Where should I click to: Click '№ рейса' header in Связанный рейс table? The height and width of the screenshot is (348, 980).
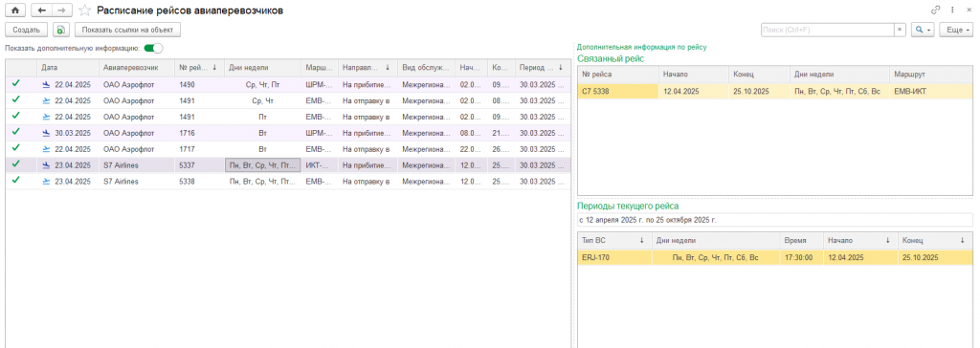point(618,75)
